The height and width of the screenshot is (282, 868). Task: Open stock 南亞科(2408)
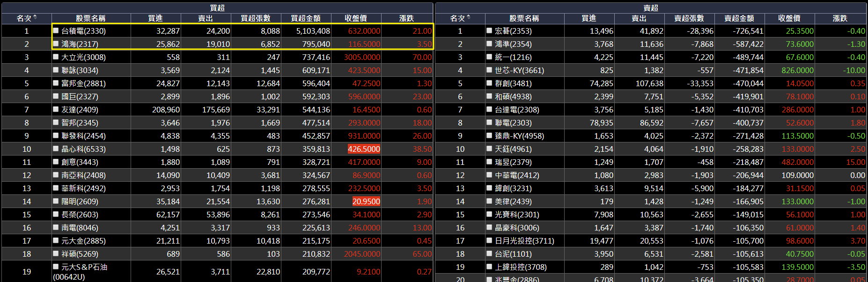[84, 175]
